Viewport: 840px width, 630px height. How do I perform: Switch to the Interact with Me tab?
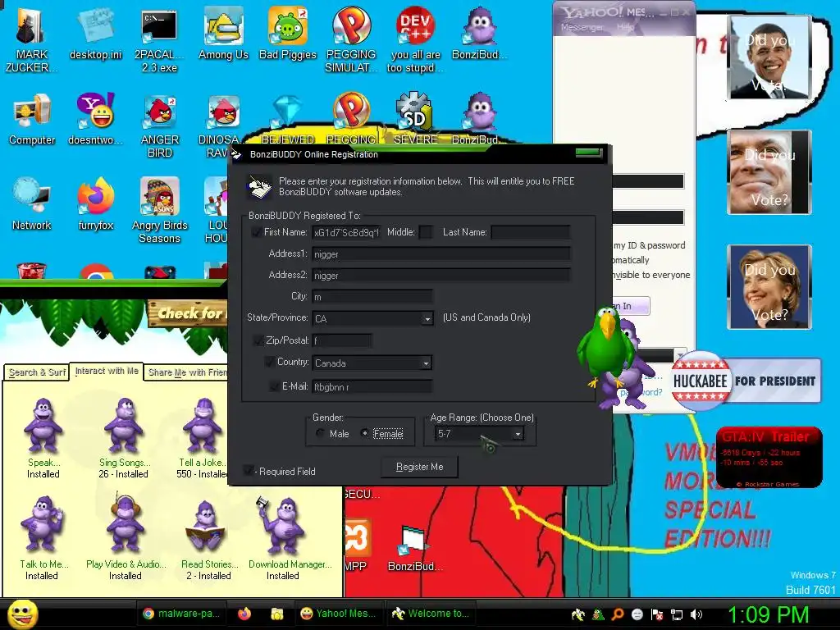point(107,371)
